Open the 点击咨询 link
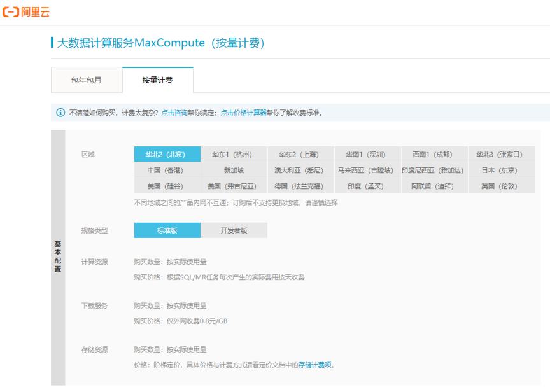 coord(174,113)
